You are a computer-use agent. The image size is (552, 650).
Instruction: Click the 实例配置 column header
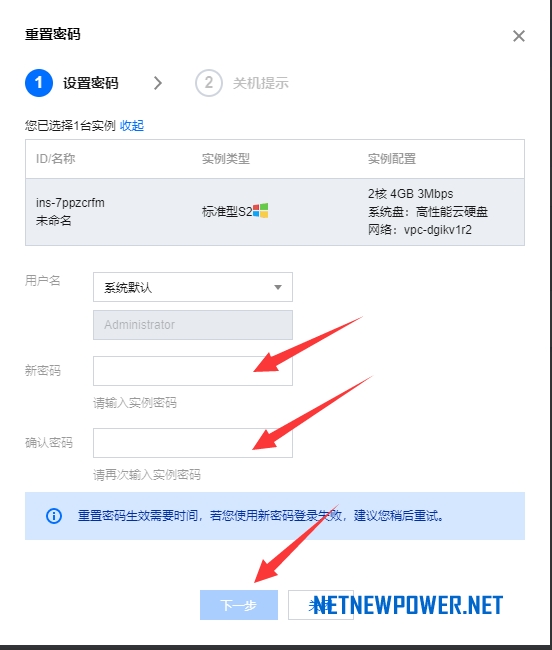pos(392,159)
